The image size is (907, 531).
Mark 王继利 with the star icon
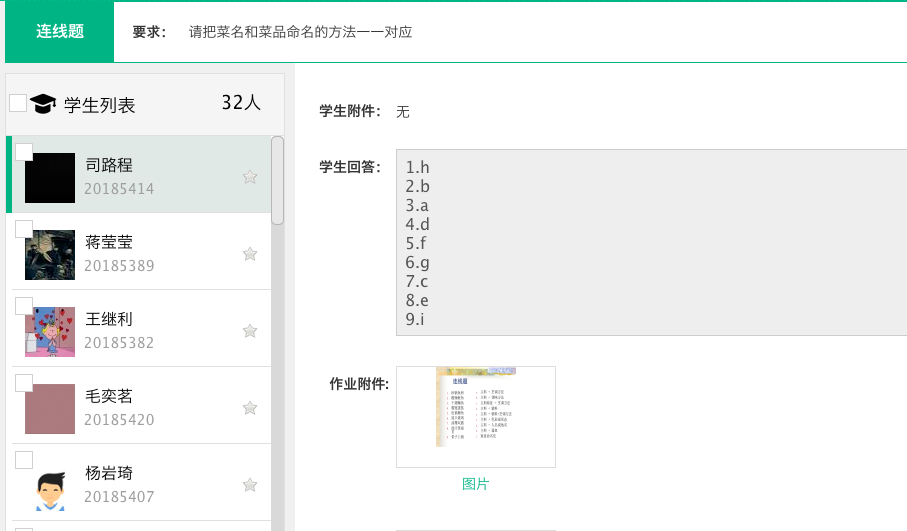pos(250,331)
